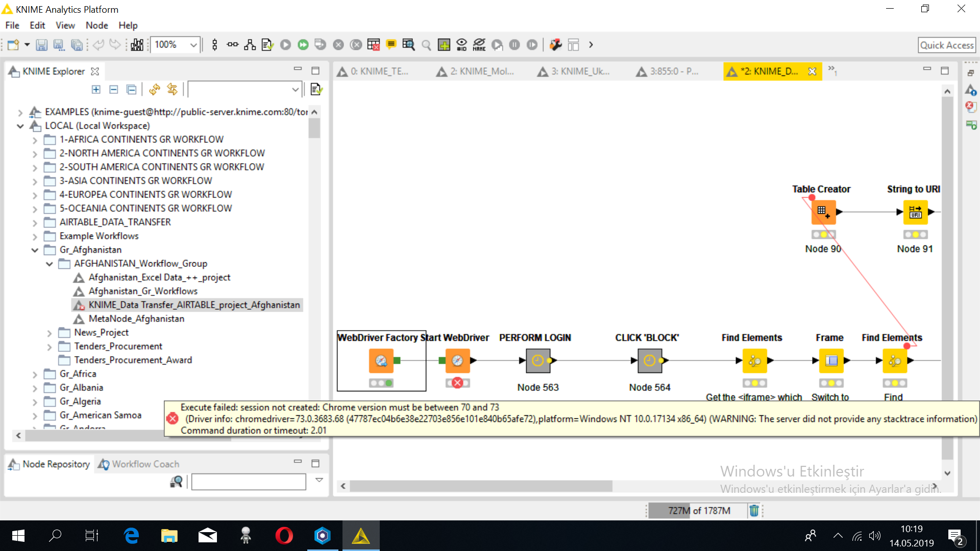Viewport: 980px width, 551px height.
Task: Toggle node ID display
Action: (x=461, y=45)
